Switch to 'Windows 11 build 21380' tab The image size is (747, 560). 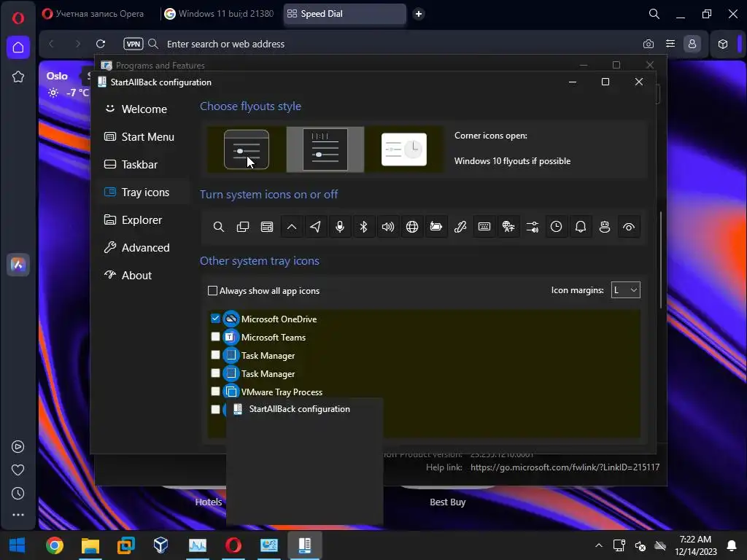click(x=220, y=14)
